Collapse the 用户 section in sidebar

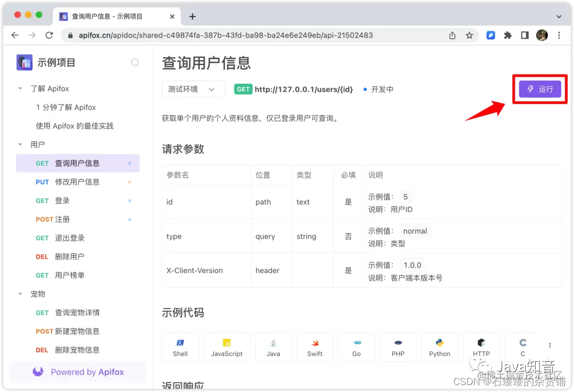pyautogui.click(x=20, y=144)
